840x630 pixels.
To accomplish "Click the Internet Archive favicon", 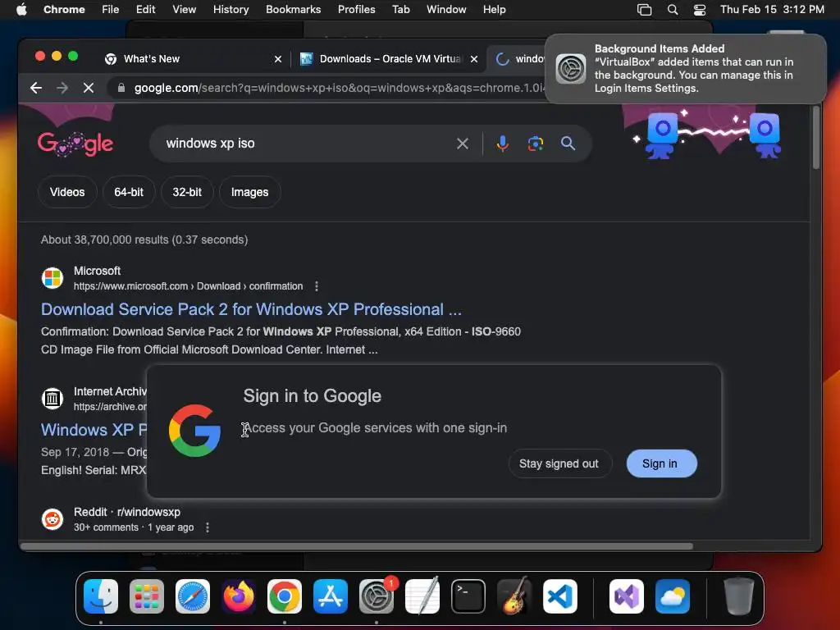I will 52,399.
